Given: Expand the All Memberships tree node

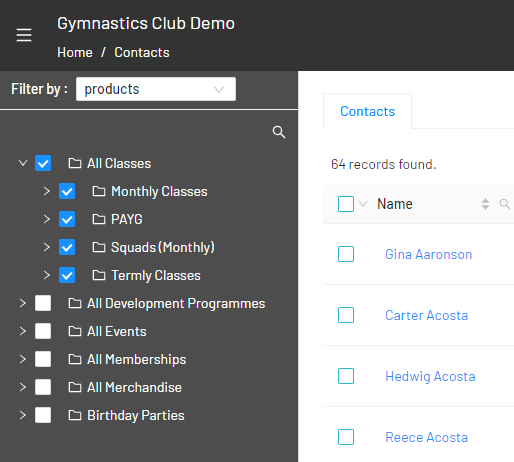Looking at the screenshot, I should click(x=23, y=359).
